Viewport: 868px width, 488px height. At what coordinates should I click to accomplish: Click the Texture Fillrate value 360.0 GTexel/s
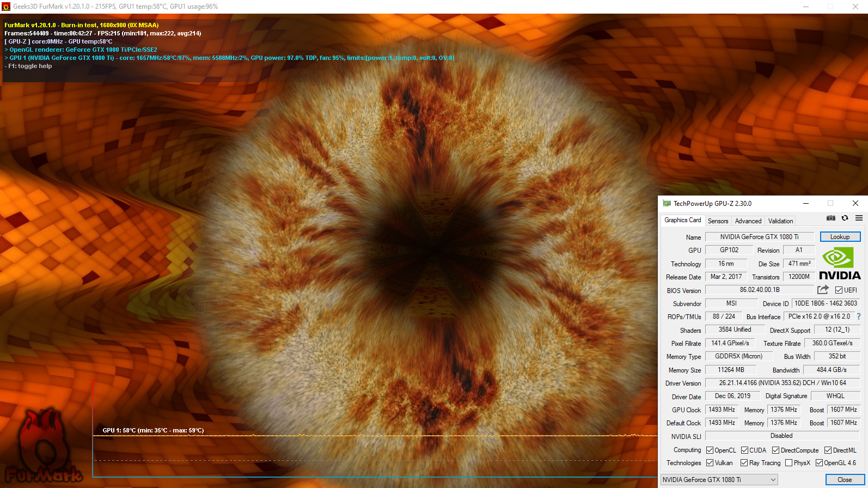(832, 343)
